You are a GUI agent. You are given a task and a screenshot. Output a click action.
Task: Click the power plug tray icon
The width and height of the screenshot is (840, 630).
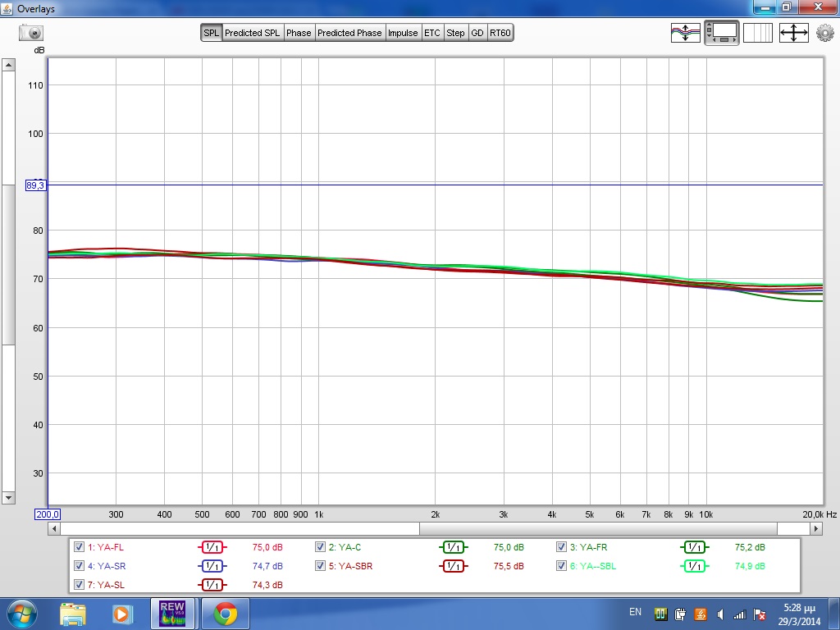click(x=680, y=614)
